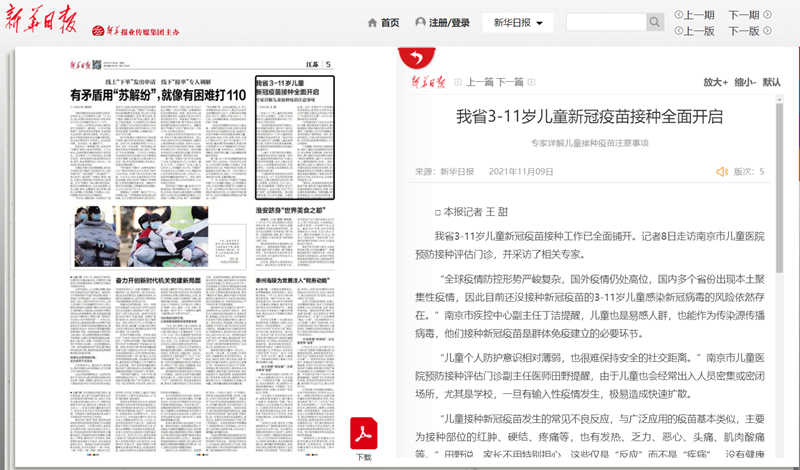This screenshot has height=470, width=800.
Task: Click the masked people photo on page
Action: [141, 236]
